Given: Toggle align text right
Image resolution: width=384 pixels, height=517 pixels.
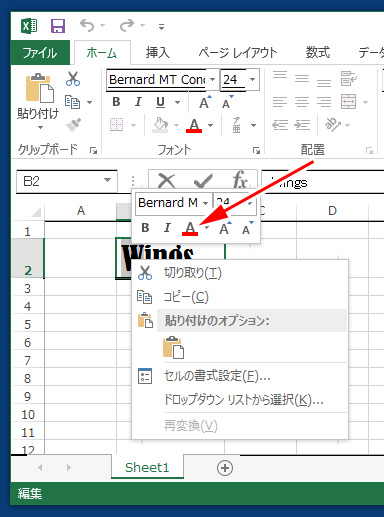Looking at the screenshot, I should click(x=324, y=102).
